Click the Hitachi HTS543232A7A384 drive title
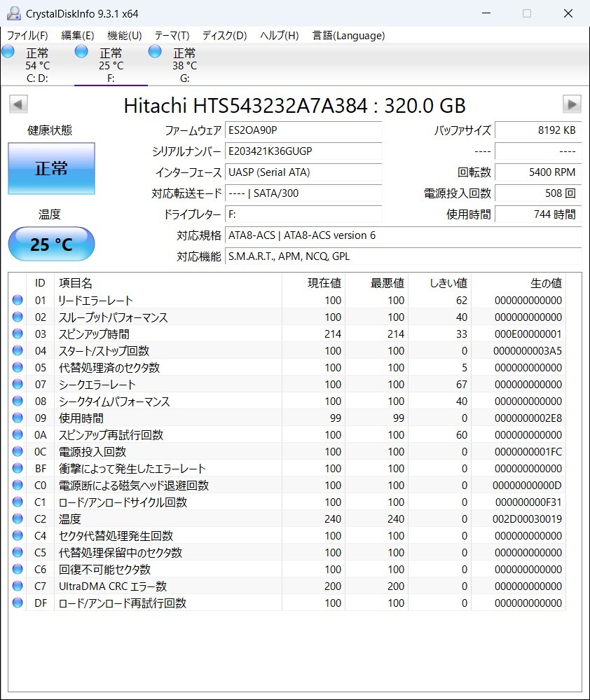This screenshot has height=700, width=590. click(294, 106)
